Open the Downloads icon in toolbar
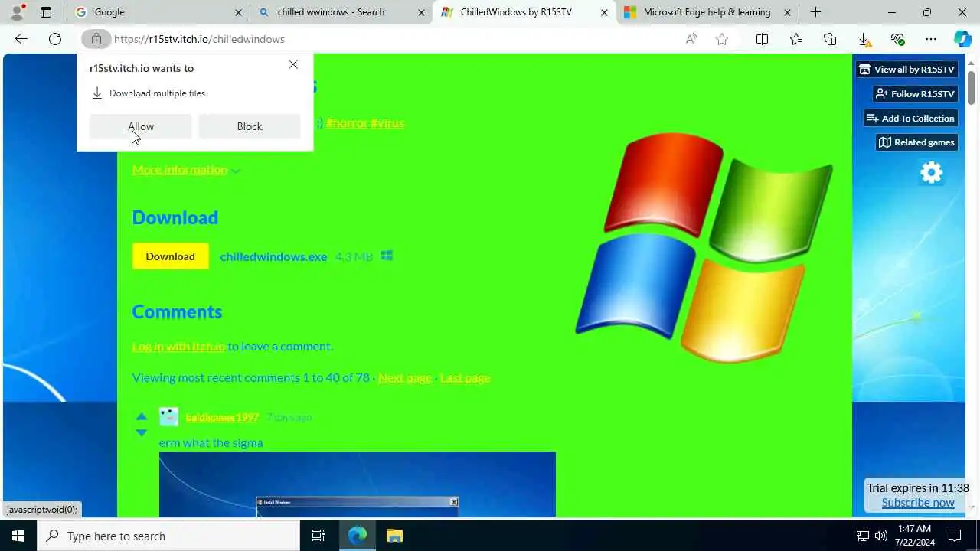Screen dimensions: 980x551 click(x=864, y=39)
